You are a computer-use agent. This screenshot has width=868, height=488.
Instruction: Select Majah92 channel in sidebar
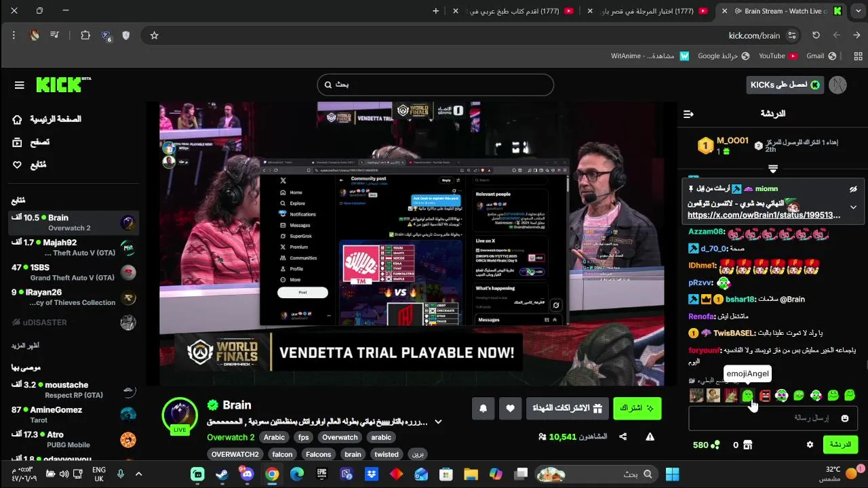click(x=73, y=247)
